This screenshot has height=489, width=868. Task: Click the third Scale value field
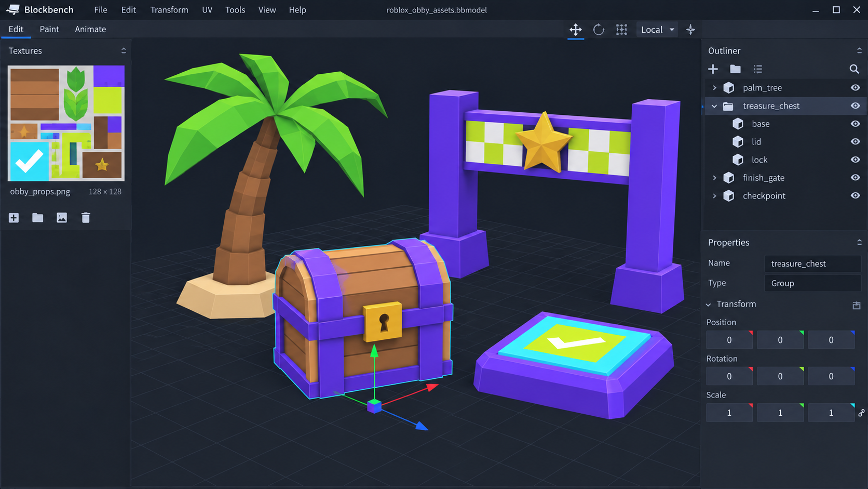pos(831,413)
